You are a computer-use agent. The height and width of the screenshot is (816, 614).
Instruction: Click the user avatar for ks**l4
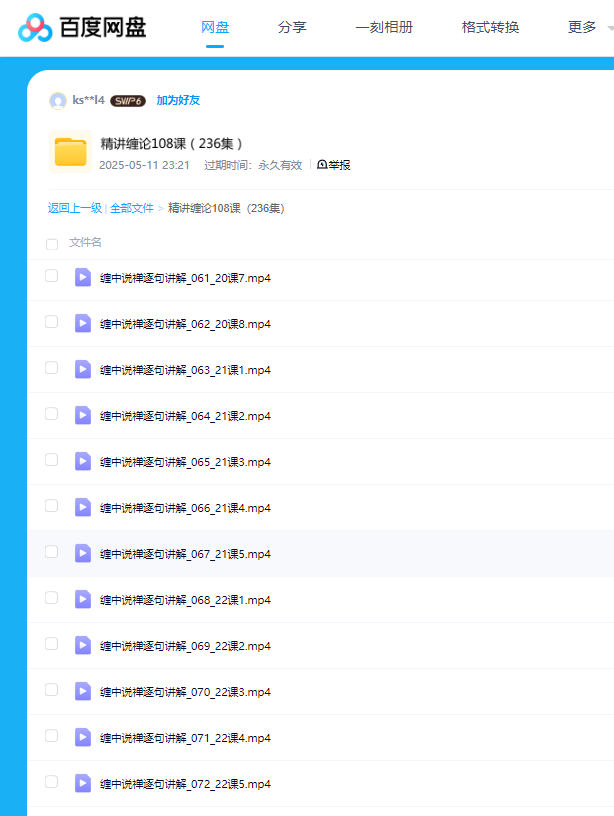[58, 101]
